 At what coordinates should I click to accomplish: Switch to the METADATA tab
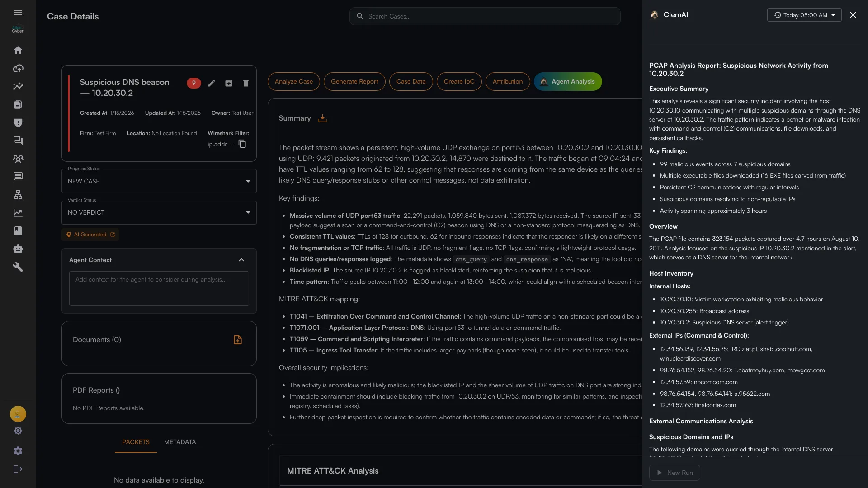point(180,442)
